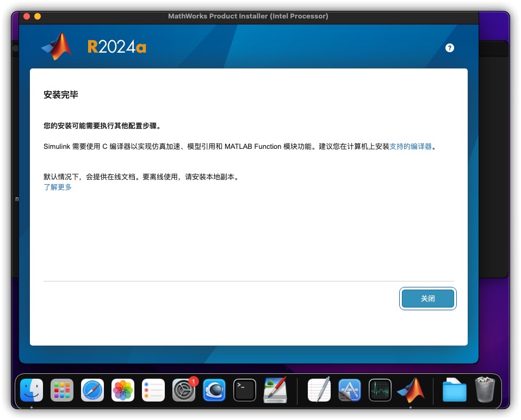Click the MATLAB logo in installer header
This screenshot has width=521, height=420.
[57, 46]
